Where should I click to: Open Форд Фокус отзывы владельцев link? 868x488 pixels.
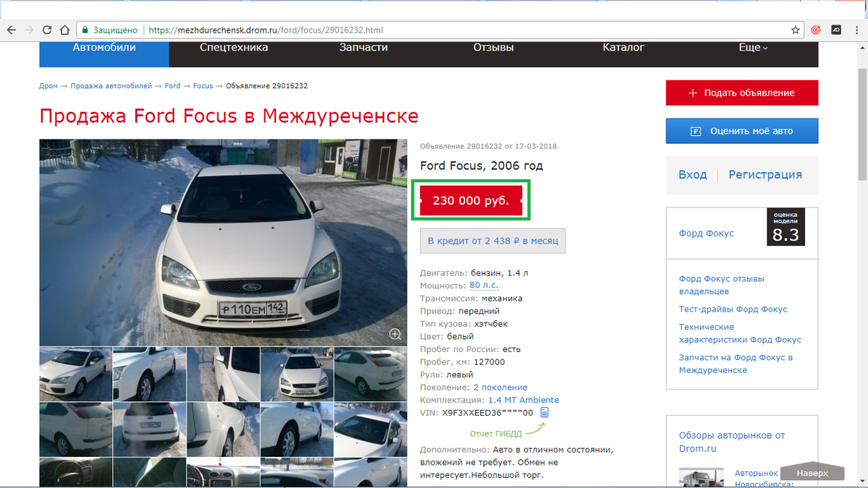(721, 285)
